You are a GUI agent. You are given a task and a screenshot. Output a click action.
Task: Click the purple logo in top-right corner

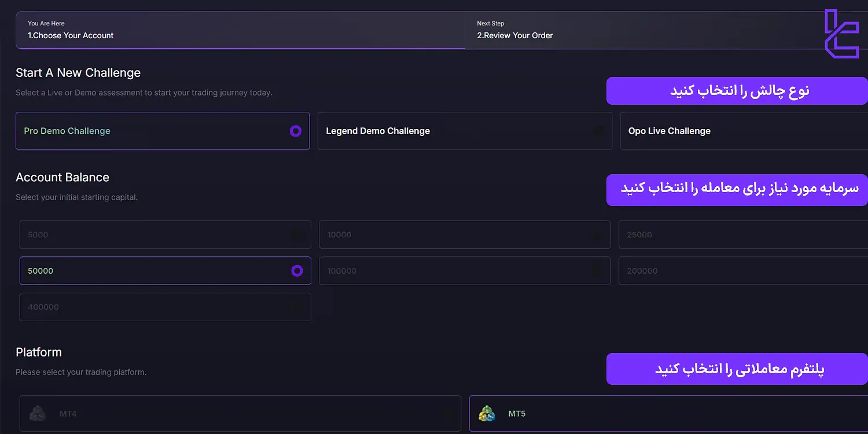[x=841, y=34]
